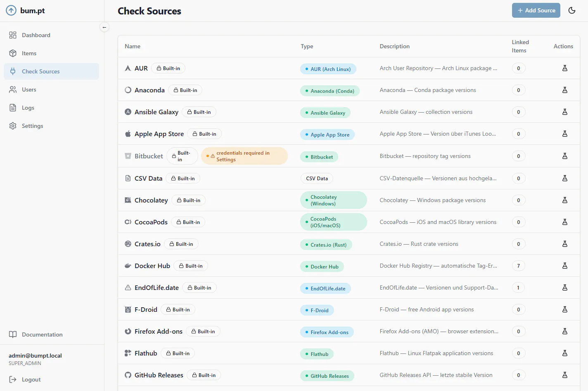Click the Add Source button
The width and height of the screenshot is (588, 391).
(x=536, y=10)
